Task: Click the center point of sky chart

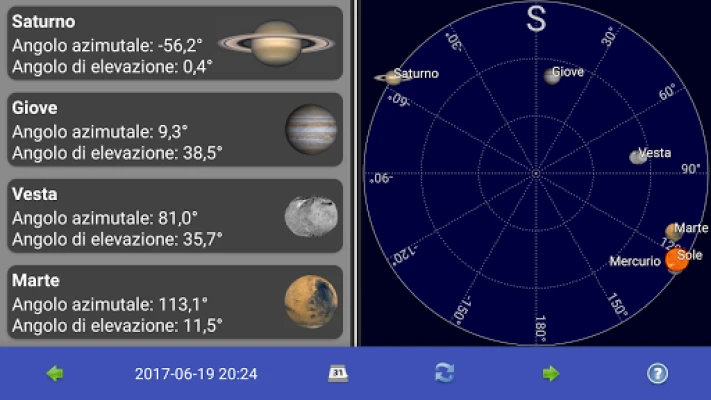Action: click(536, 174)
